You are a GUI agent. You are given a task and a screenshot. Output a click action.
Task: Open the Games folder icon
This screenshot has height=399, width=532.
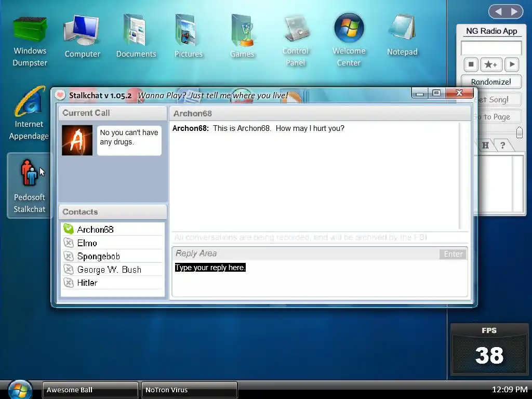242,37
